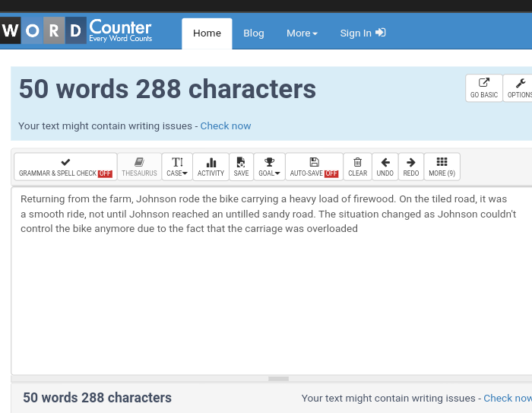
Task: Open the Home tab
Action: coord(207,33)
